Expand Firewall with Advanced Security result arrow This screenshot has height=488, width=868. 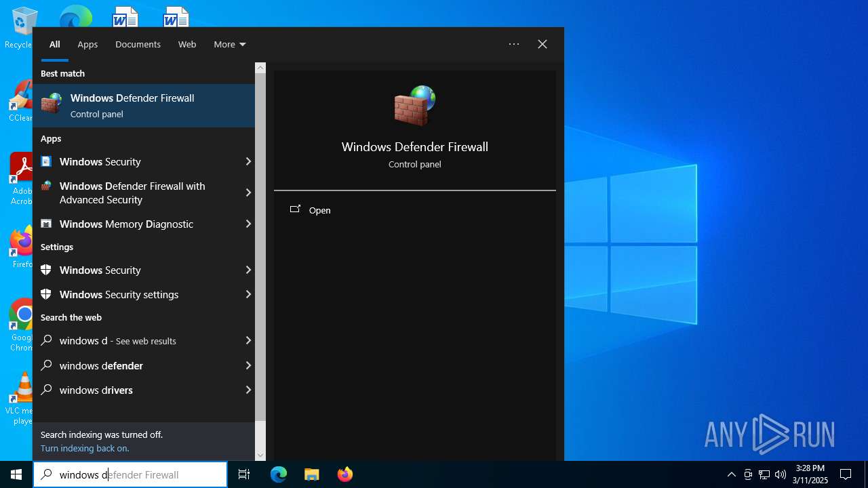point(248,192)
